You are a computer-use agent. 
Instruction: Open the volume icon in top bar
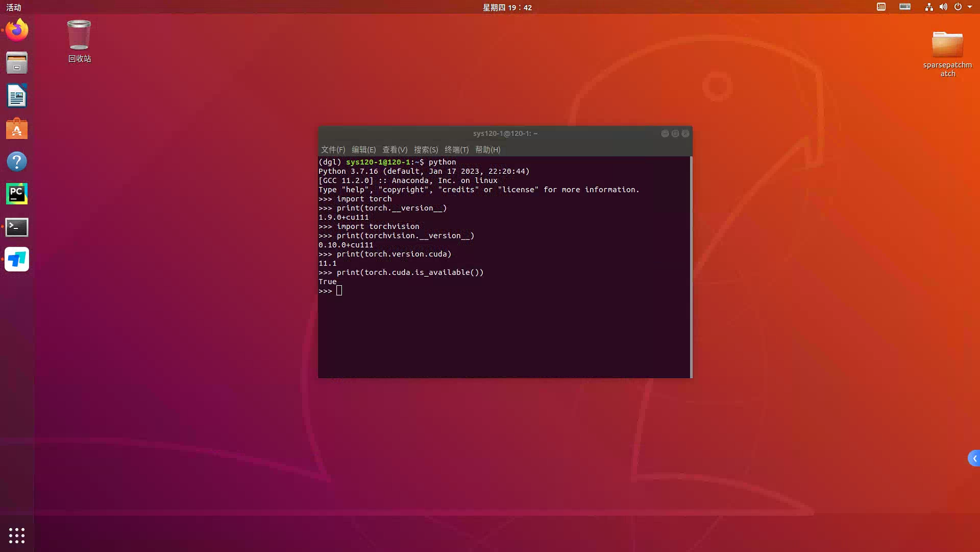(x=943, y=7)
